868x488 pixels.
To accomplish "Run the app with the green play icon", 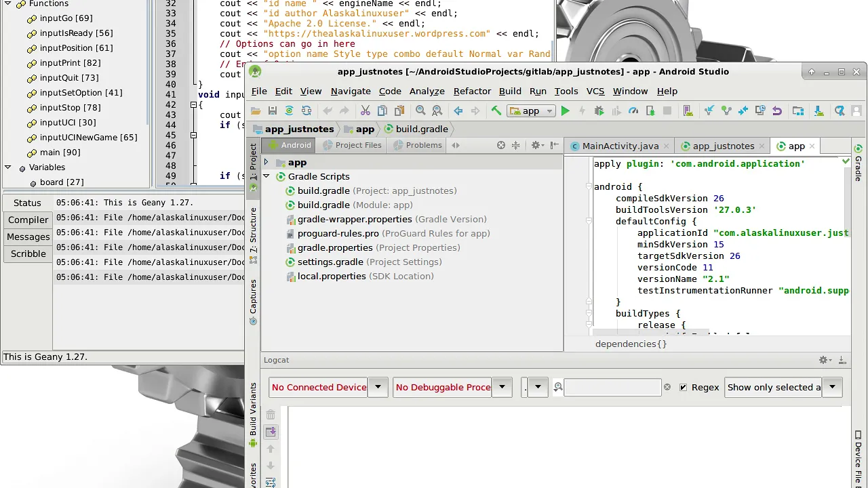I will tap(566, 111).
